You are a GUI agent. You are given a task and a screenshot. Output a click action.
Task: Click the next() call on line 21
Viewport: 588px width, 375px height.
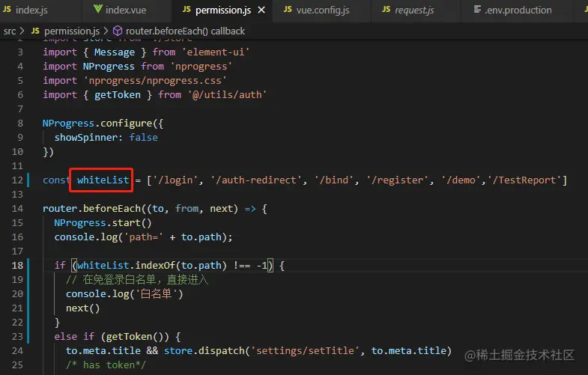pos(83,308)
